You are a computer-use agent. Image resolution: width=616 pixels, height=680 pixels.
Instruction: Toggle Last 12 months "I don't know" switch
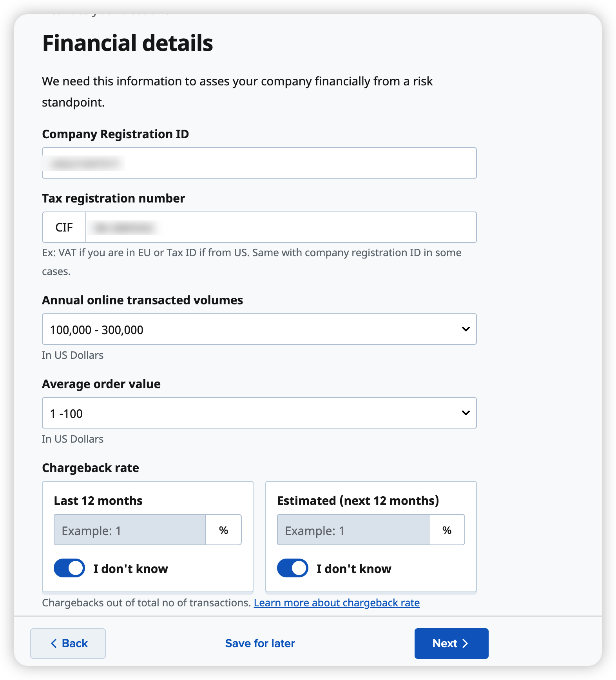(x=69, y=568)
